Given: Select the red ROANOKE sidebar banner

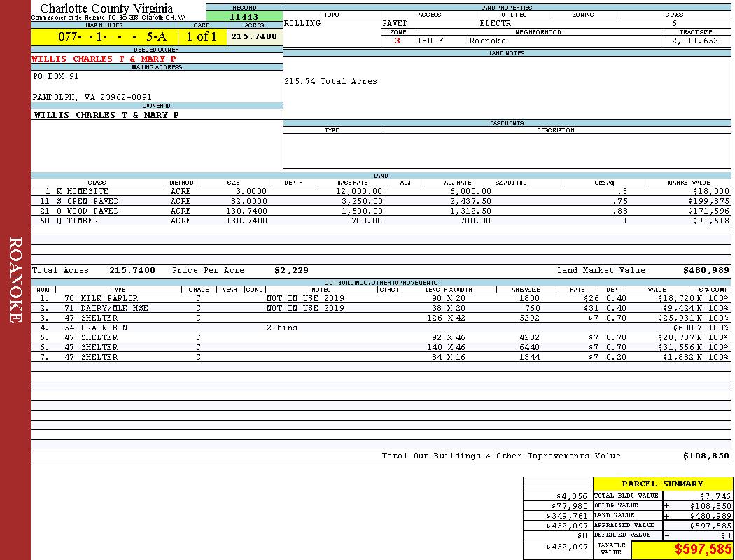Looking at the screenshot, I should click(15, 280).
